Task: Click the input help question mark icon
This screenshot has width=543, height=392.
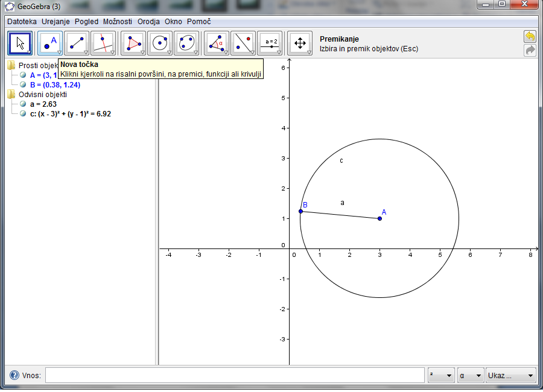Action: click(14, 375)
